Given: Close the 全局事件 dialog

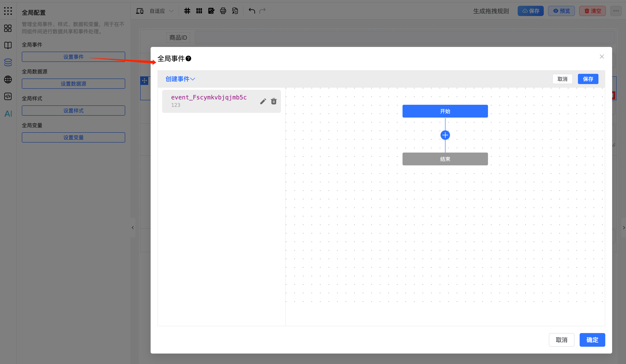Looking at the screenshot, I should [x=602, y=57].
